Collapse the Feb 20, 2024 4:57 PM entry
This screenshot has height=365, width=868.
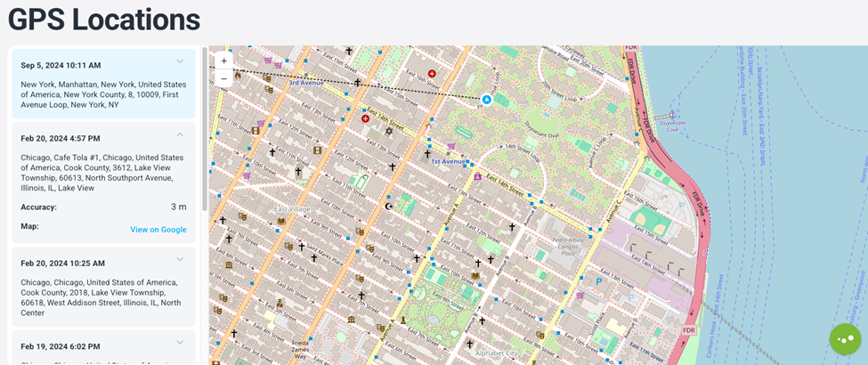(179, 134)
